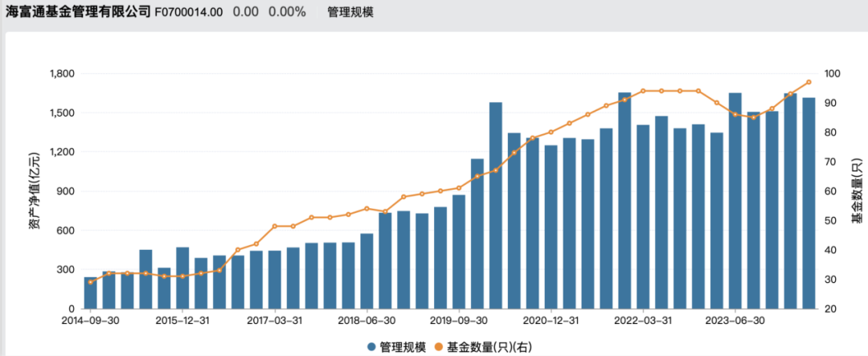Click the 0.00% change value in header
The width and height of the screenshot is (868, 356).
(x=287, y=12)
